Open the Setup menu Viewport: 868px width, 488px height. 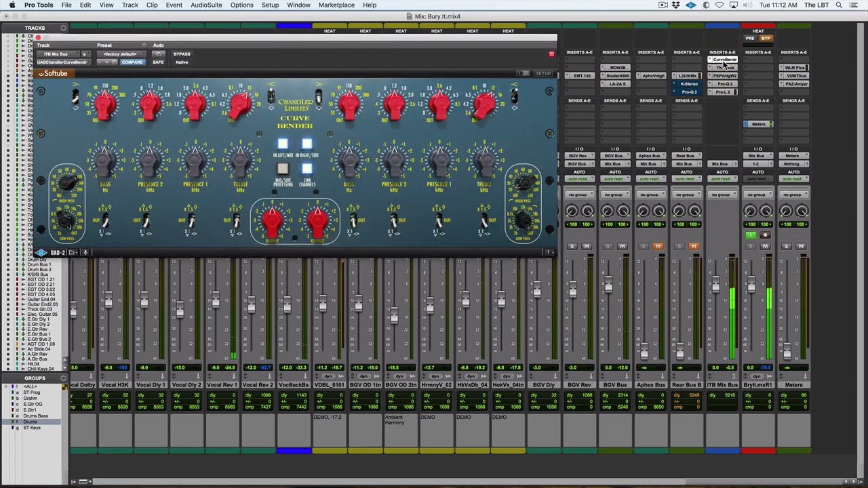point(270,5)
